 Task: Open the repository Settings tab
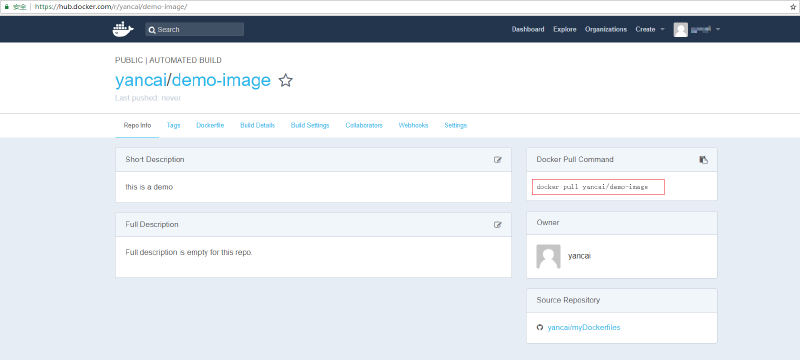[456, 125]
